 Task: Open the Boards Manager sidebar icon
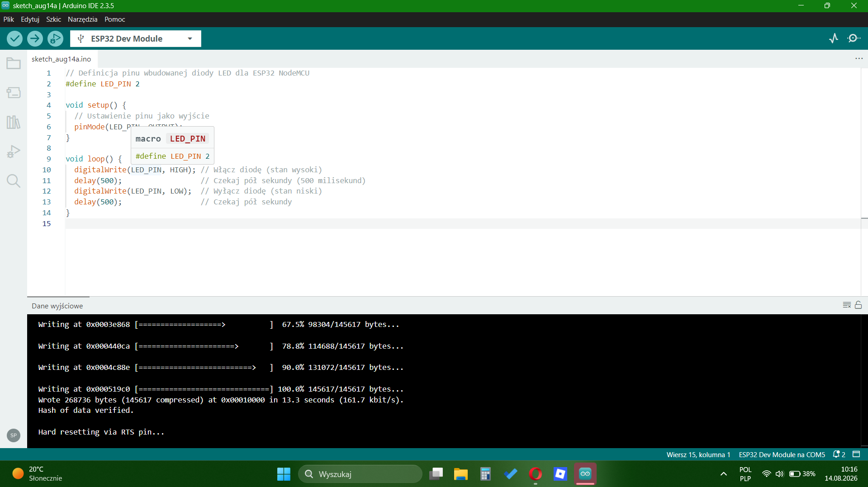point(14,93)
